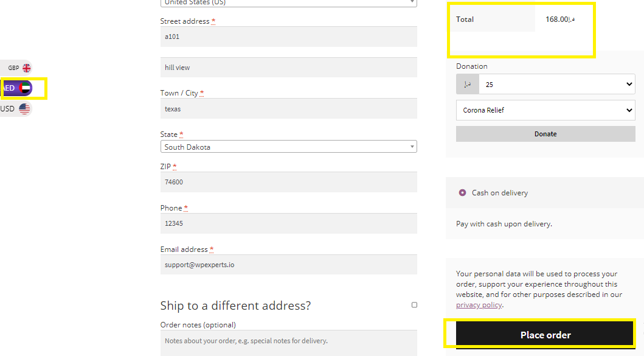Click the ZIP code field

pos(289,182)
